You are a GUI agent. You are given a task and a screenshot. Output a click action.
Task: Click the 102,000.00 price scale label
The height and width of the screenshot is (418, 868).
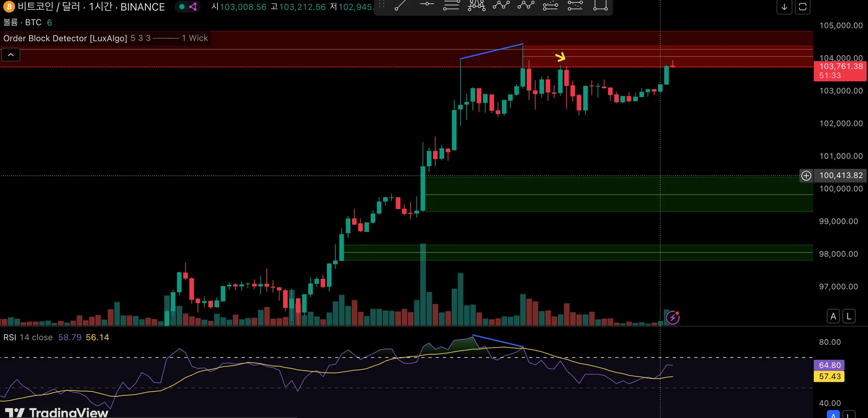(841, 123)
